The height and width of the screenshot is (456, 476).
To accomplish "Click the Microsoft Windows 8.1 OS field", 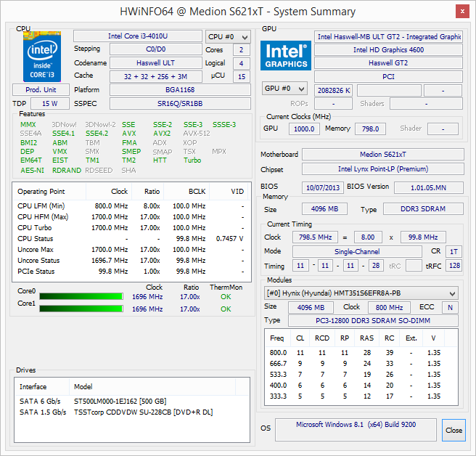I will pos(356,430).
